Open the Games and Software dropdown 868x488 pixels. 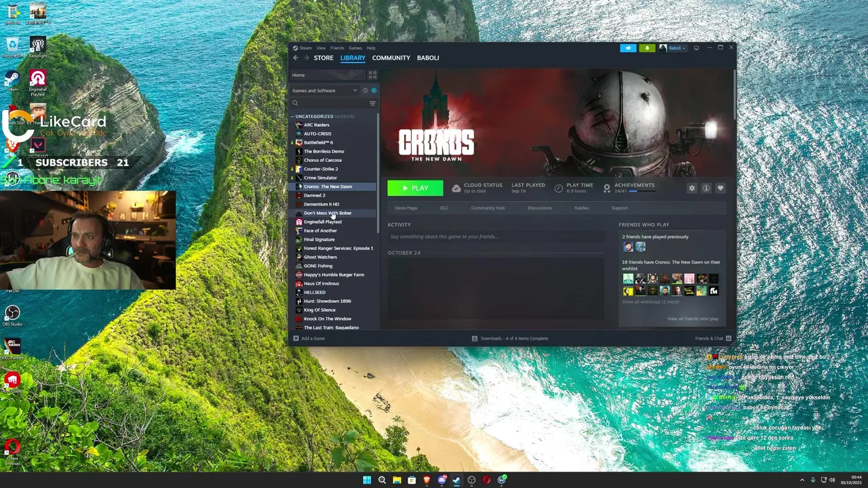[x=325, y=90]
